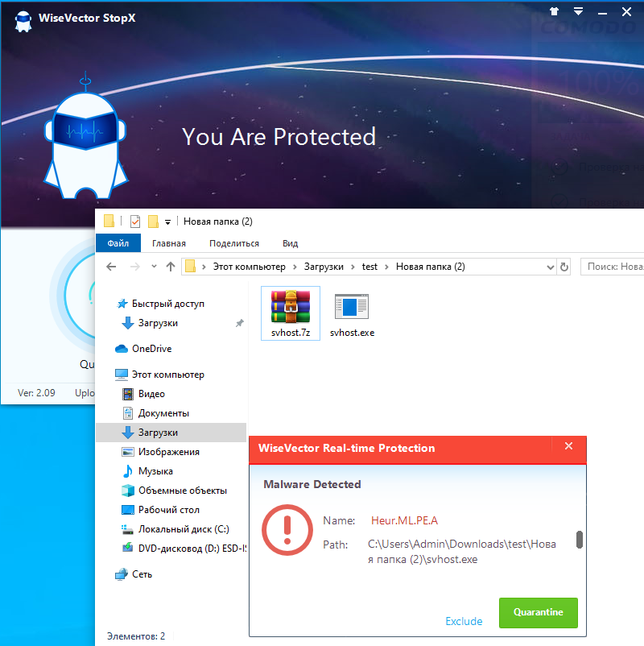Select test in the address breadcrumb
Image resolution: width=644 pixels, height=646 pixels.
click(x=369, y=267)
